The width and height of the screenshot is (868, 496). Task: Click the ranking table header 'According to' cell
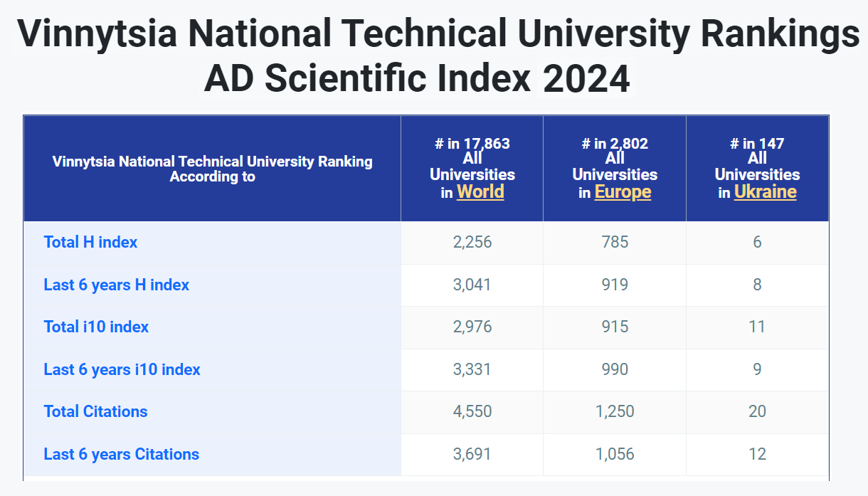pos(212,169)
